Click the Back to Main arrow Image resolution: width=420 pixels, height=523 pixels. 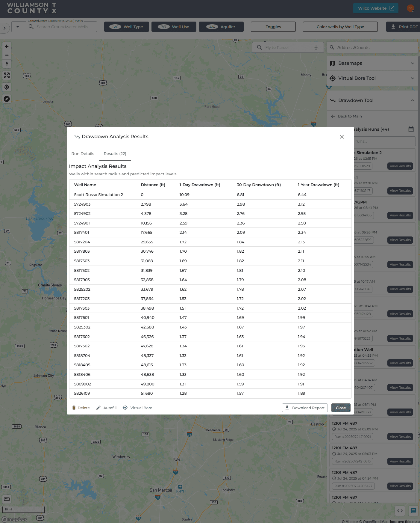333,116
